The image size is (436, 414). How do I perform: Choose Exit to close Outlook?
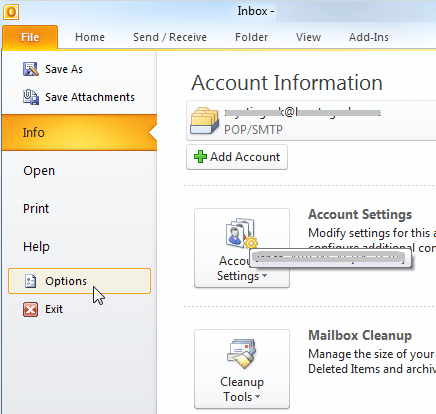pos(79,309)
